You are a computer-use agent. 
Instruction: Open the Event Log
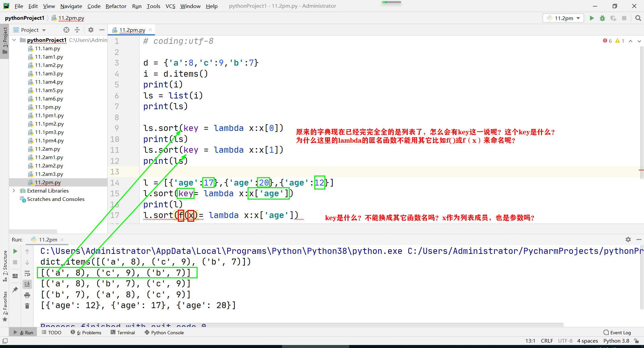pyautogui.click(x=617, y=333)
